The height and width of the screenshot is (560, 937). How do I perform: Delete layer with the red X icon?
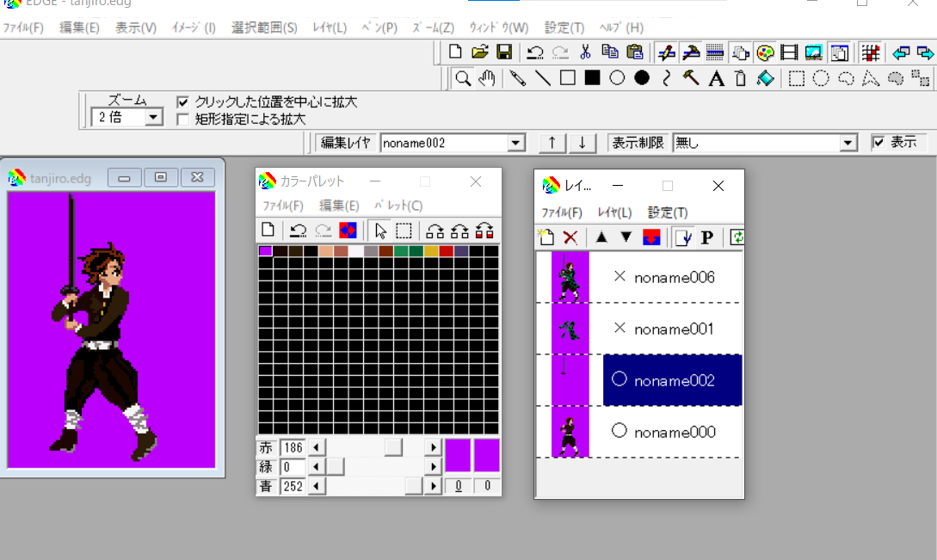coord(570,237)
